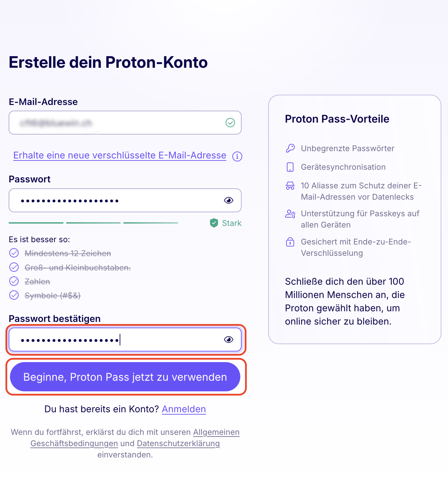The width and height of the screenshot is (448, 493).
Task: Click the key icon for Unbegrenzte Passwörter
Action: pos(290,148)
